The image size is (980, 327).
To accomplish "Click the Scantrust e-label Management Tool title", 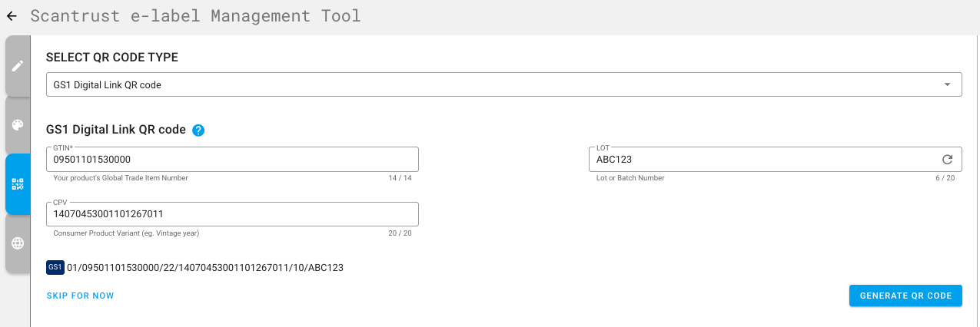I will (195, 16).
